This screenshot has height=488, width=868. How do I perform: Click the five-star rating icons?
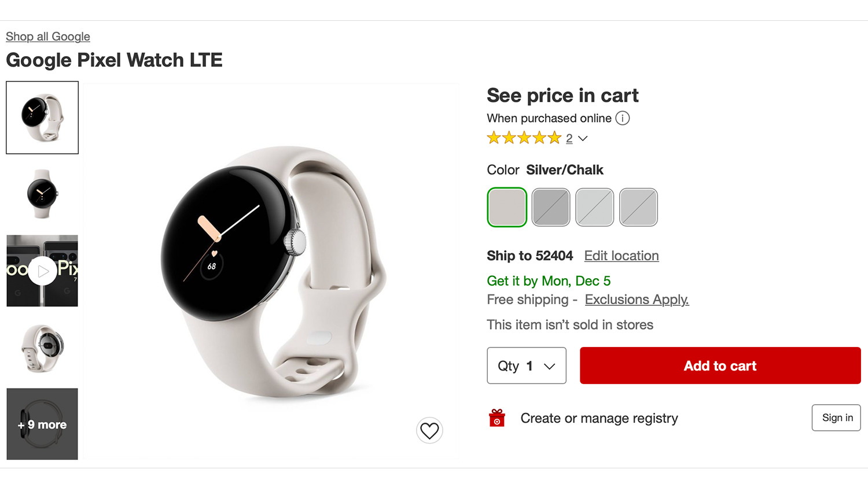tap(524, 138)
